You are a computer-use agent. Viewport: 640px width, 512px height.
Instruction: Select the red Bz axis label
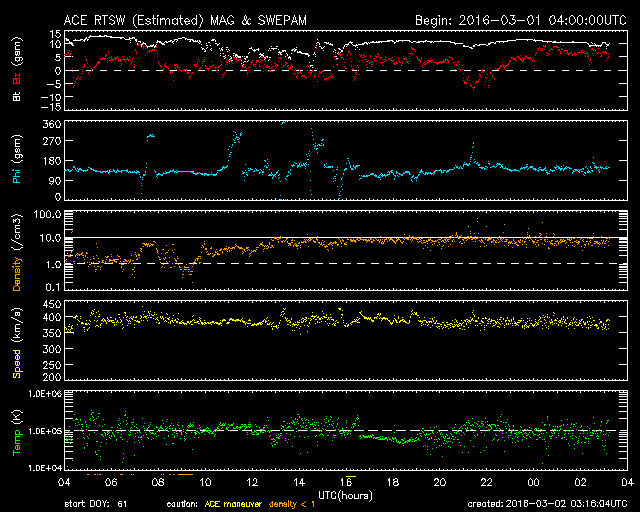click(x=16, y=80)
